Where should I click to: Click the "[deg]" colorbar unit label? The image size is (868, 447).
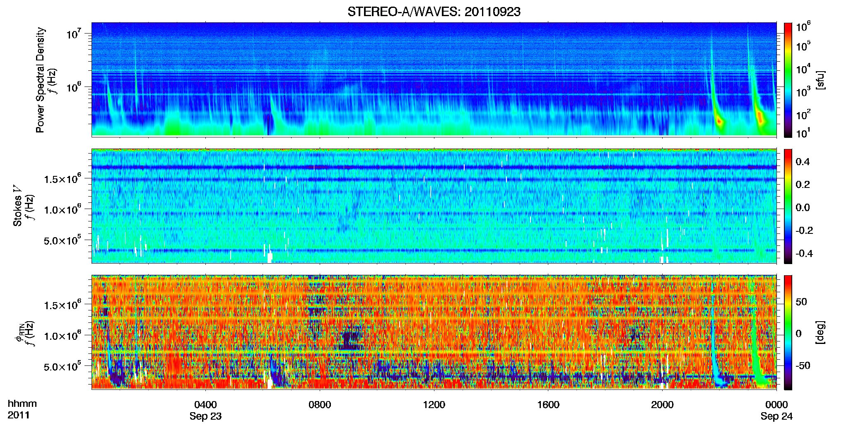820,332
